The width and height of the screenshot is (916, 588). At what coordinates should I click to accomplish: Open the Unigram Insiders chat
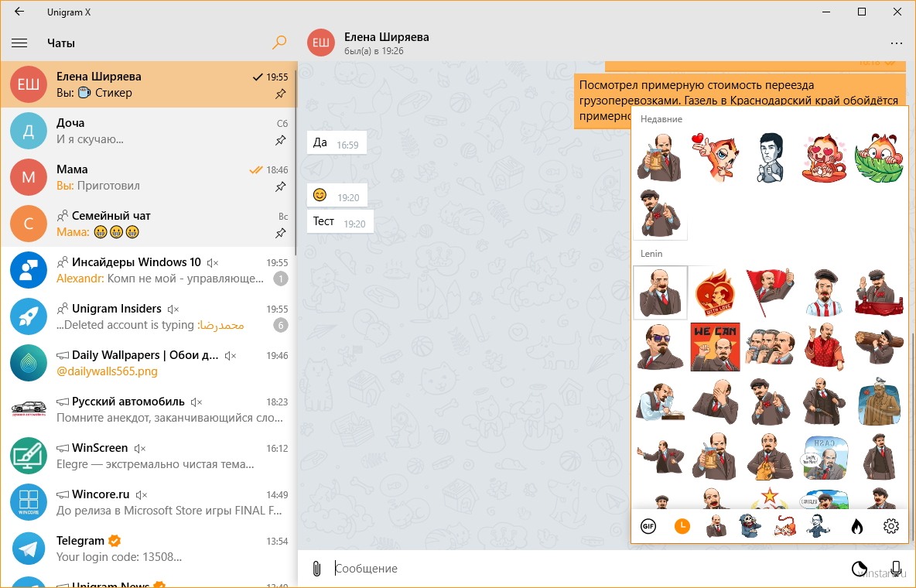[149, 316]
